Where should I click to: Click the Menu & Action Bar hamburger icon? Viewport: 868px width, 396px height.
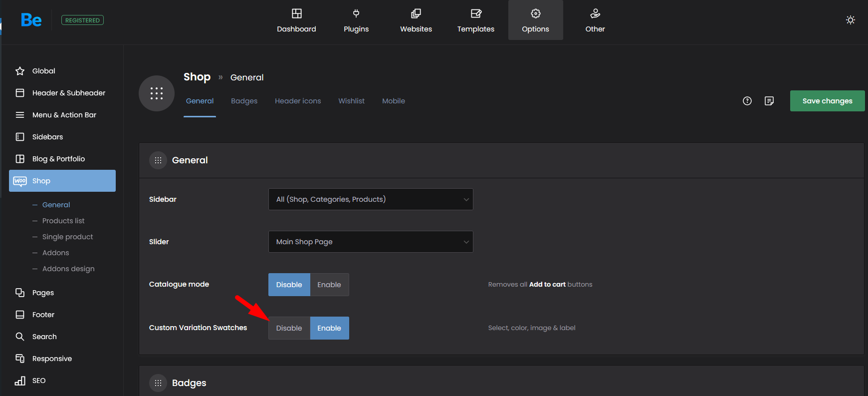tap(20, 115)
